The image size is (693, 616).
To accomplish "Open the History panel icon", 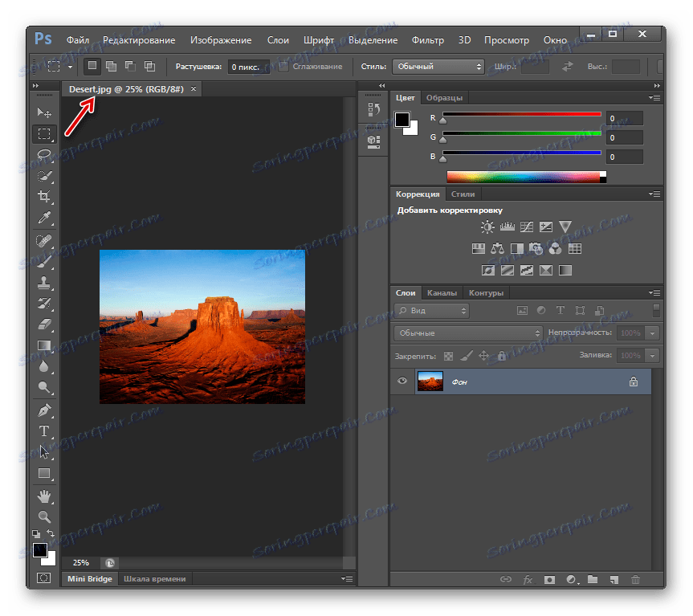I will (373, 109).
